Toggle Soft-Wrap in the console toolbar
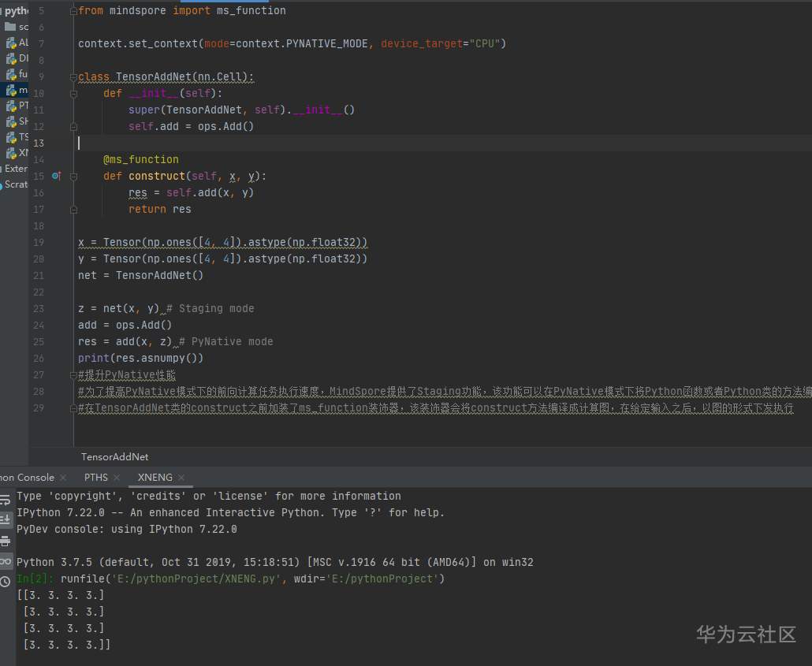812x666 pixels. (6, 498)
